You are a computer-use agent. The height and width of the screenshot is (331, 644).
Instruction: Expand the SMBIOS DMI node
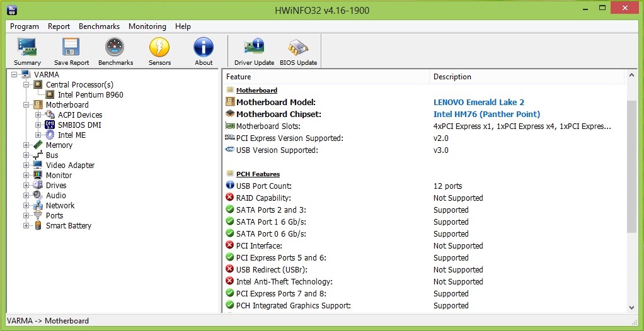pyautogui.click(x=38, y=125)
